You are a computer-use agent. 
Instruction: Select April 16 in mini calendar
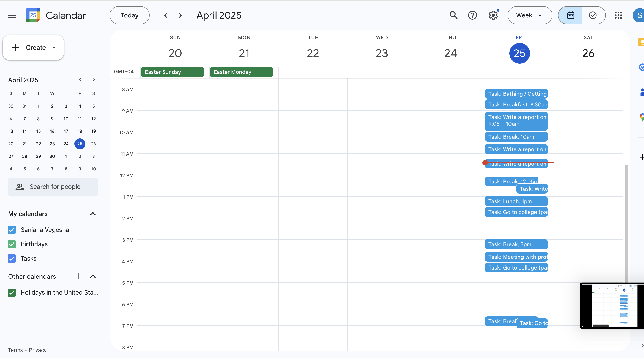[x=52, y=131]
